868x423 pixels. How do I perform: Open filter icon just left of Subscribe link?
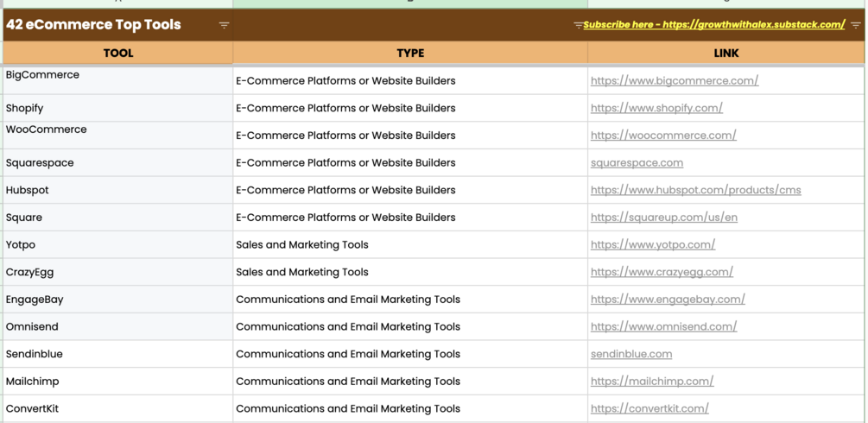[x=578, y=25]
